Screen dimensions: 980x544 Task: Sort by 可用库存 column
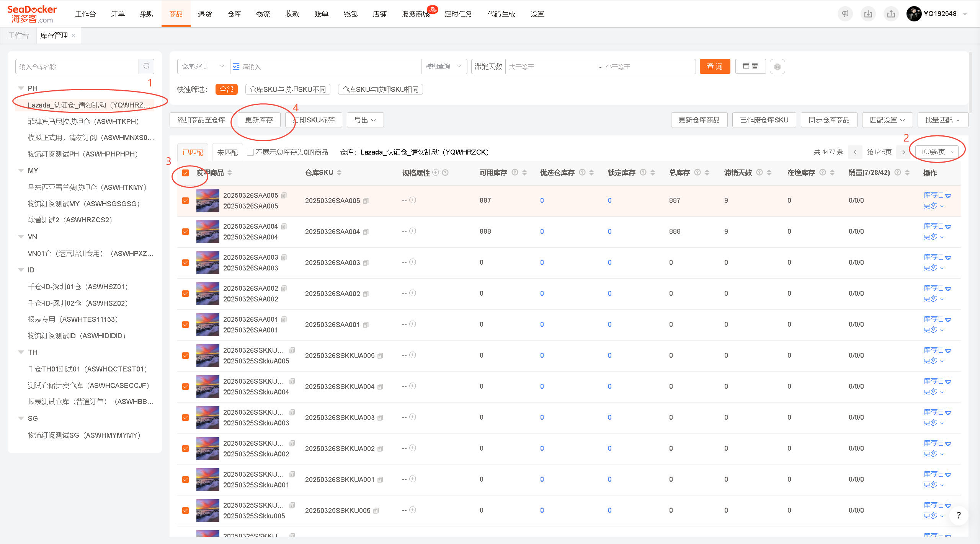pyautogui.click(x=524, y=173)
